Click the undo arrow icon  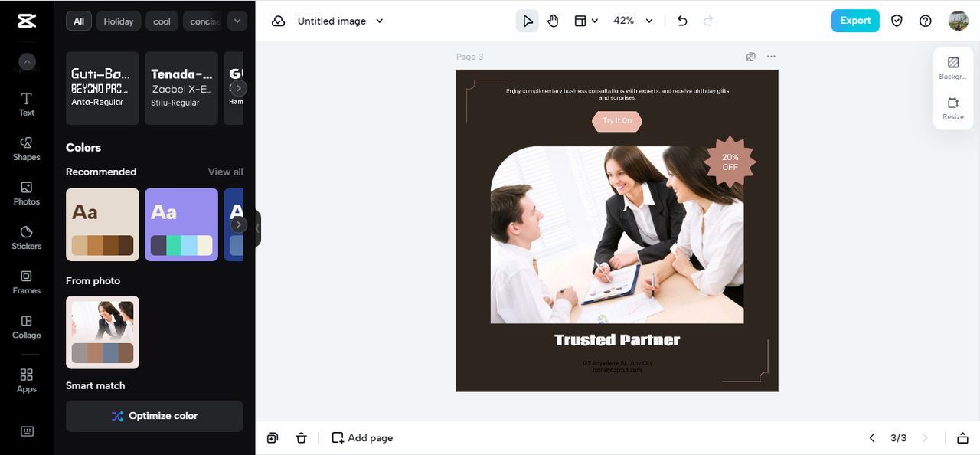tap(682, 21)
